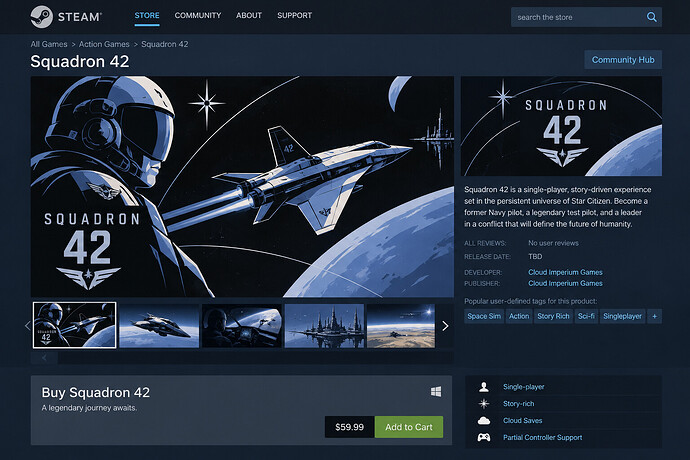Select the Space Sim tag
Viewport: 690px width, 460px height.
484,316
